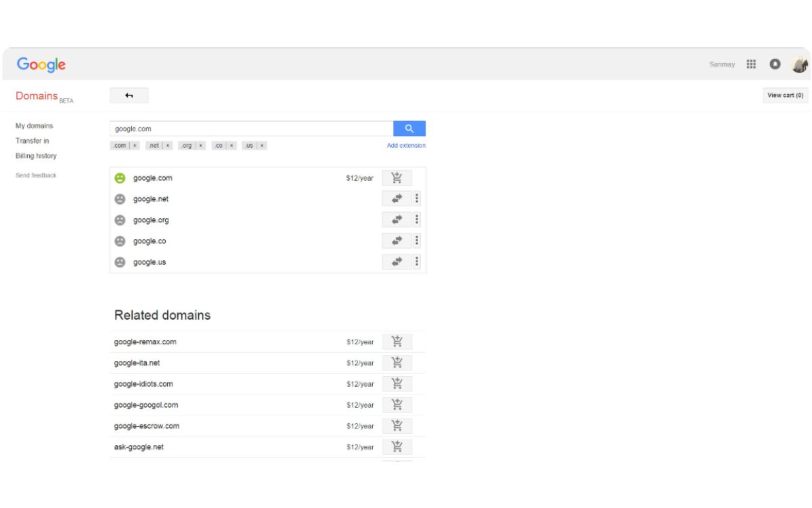
Task: Click the Domains BETA title
Action: (x=45, y=96)
